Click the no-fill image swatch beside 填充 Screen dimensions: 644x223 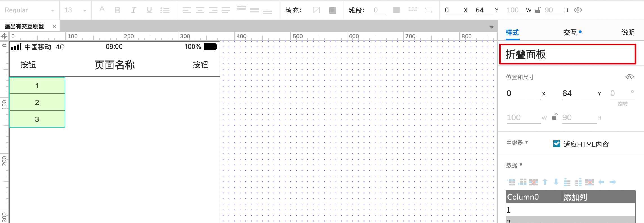(316, 10)
